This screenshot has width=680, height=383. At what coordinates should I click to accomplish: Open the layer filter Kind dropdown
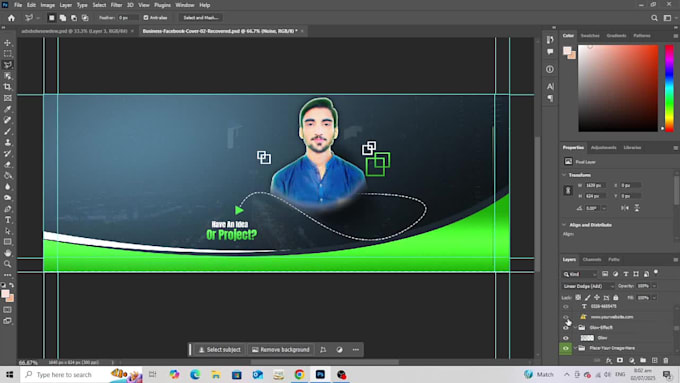pyautogui.click(x=580, y=274)
